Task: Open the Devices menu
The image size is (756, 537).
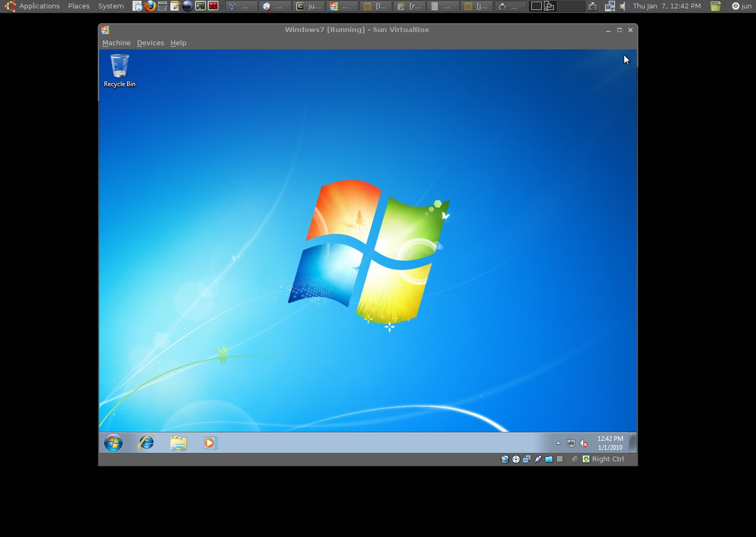Action: click(x=150, y=43)
